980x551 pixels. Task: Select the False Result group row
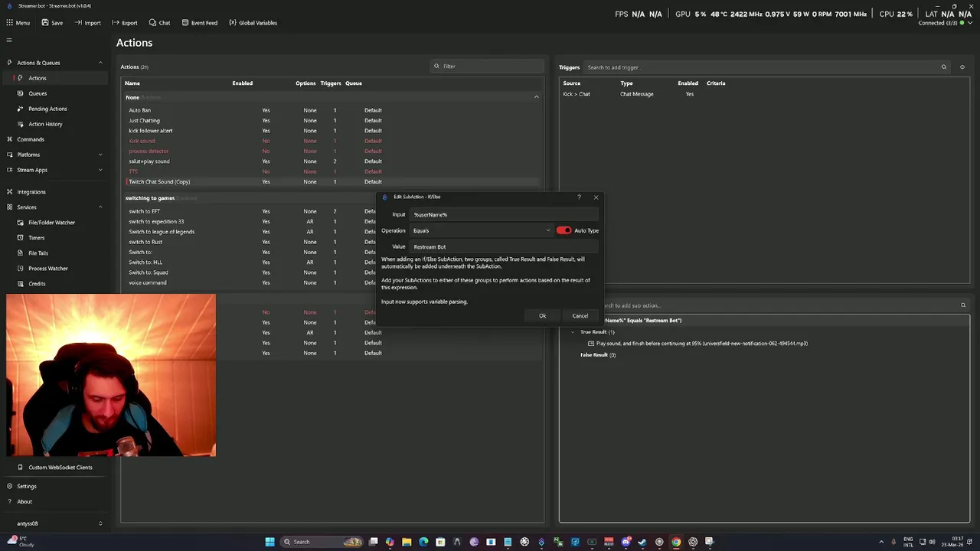click(x=598, y=355)
